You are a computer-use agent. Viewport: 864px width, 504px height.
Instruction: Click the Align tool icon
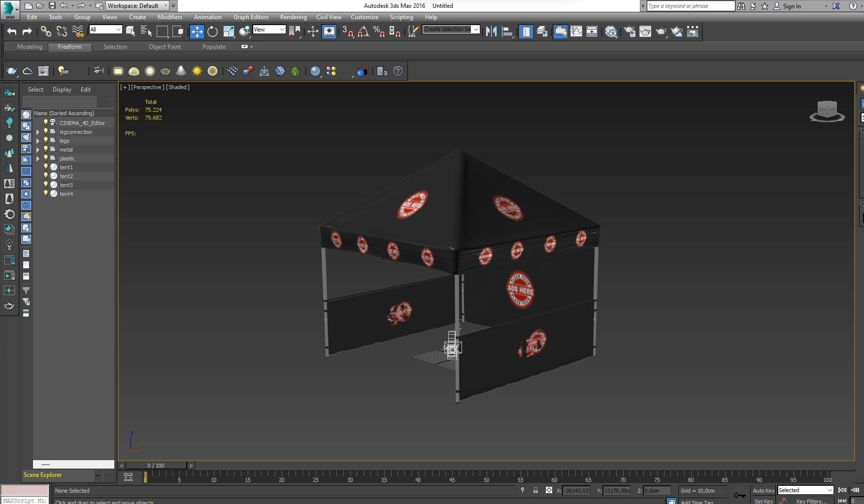[507, 31]
